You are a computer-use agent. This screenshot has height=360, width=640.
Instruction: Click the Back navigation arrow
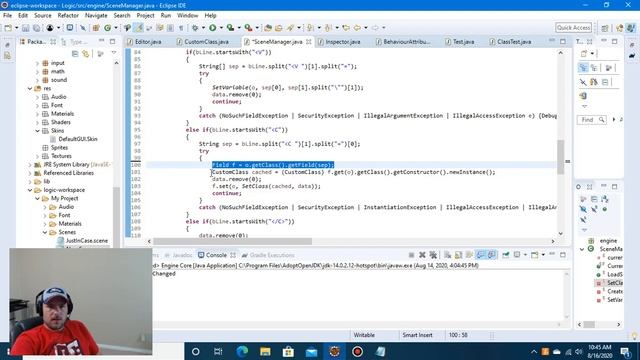[357, 28]
